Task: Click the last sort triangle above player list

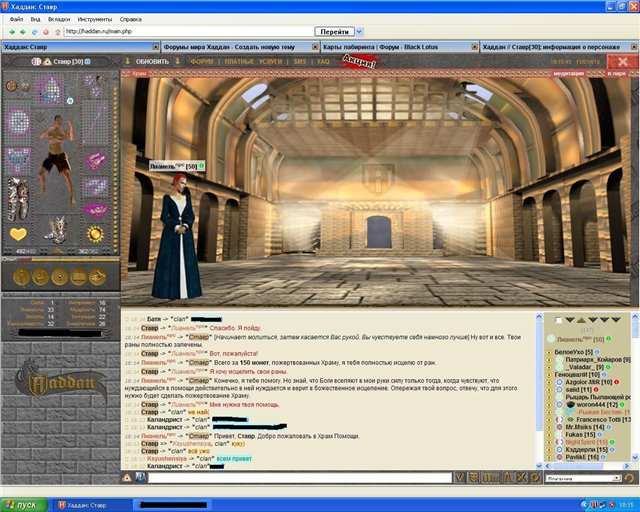Action: pyautogui.click(x=616, y=320)
